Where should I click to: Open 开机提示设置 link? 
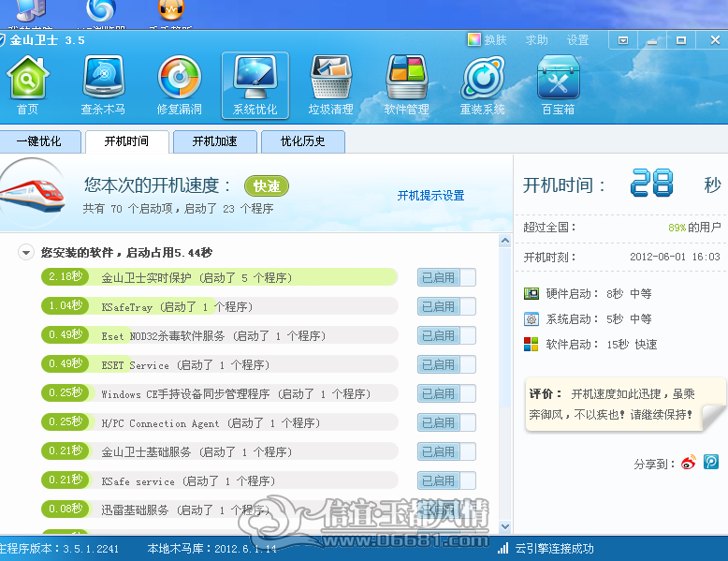[430, 195]
